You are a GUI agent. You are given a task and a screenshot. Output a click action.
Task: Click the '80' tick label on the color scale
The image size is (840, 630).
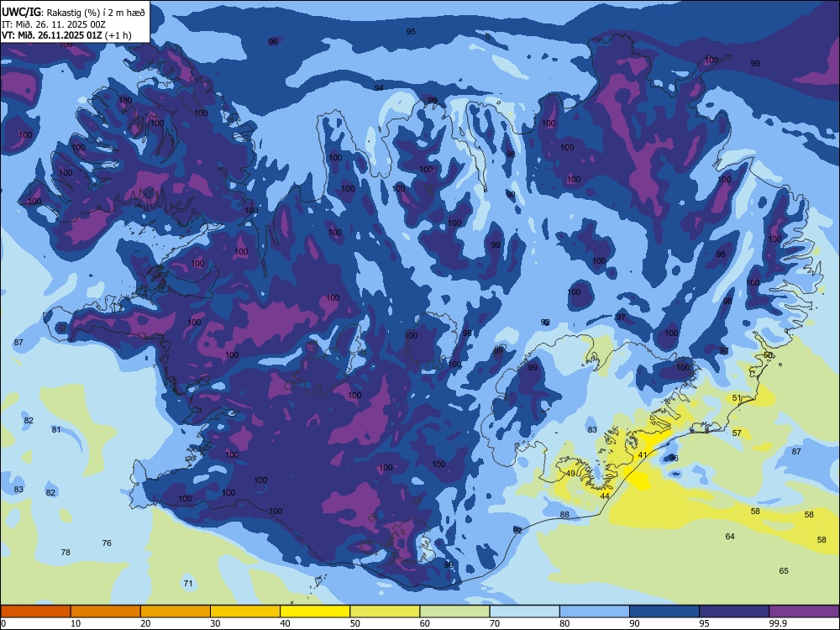564,623
